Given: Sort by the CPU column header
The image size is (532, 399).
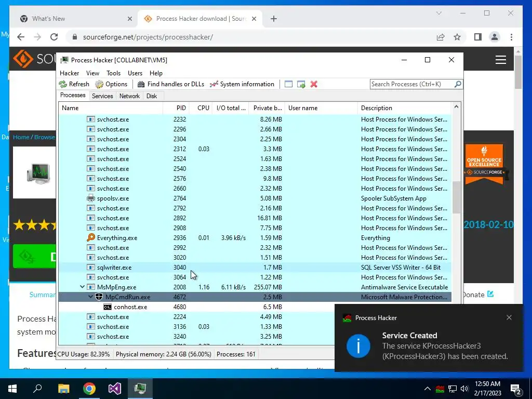Looking at the screenshot, I should (201, 108).
